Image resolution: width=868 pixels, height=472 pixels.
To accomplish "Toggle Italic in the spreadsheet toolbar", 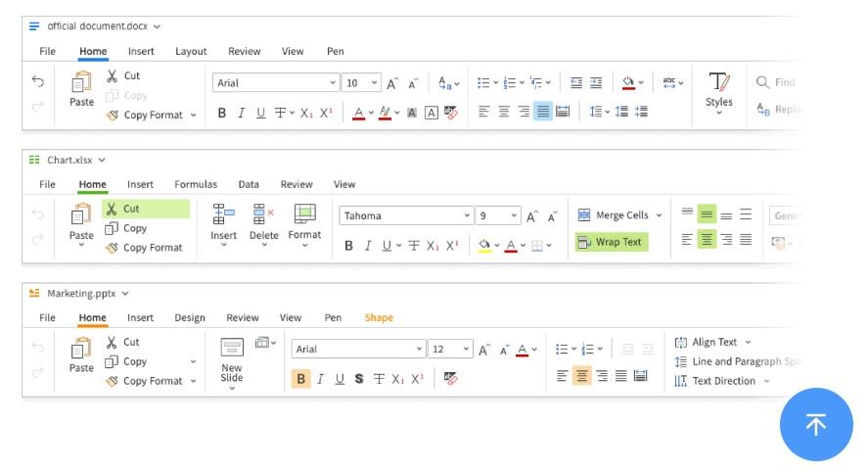I will click(x=368, y=246).
